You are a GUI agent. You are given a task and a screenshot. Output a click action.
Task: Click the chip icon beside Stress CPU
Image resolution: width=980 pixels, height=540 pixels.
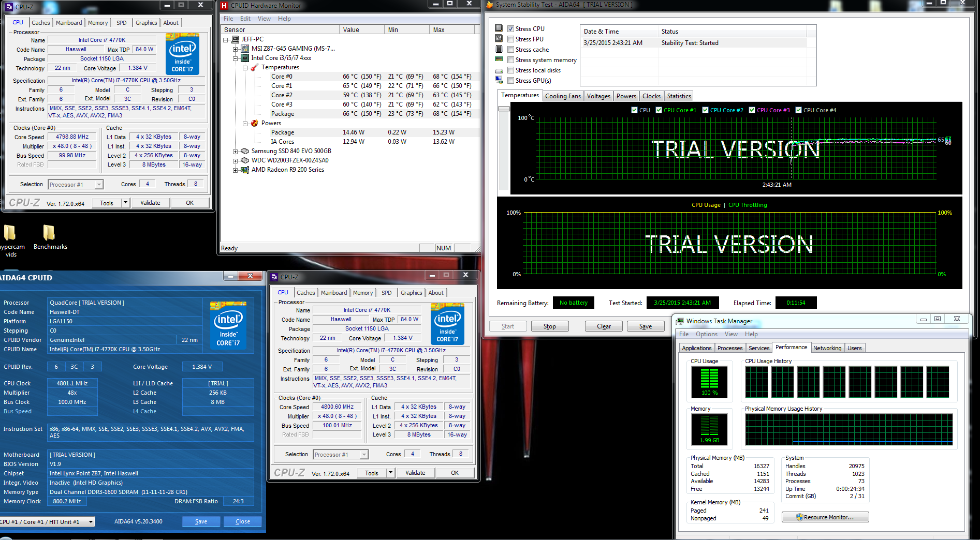[x=499, y=28]
